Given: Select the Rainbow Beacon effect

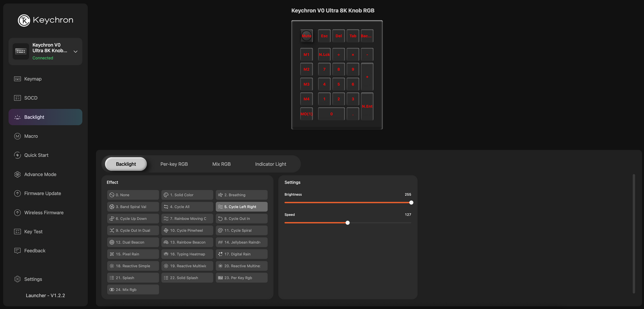Looking at the screenshot, I should [x=187, y=242].
